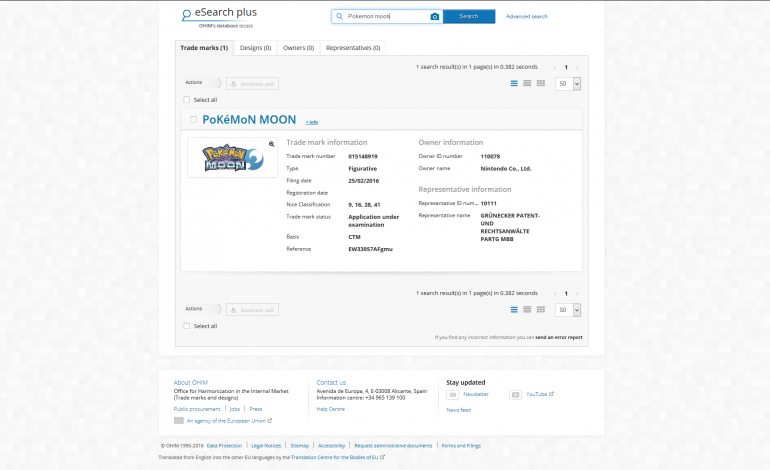Image resolution: width=770 pixels, height=470 pixels.
Task: Switch to grid view in top toolbar
Action: (x=541, y=83)
